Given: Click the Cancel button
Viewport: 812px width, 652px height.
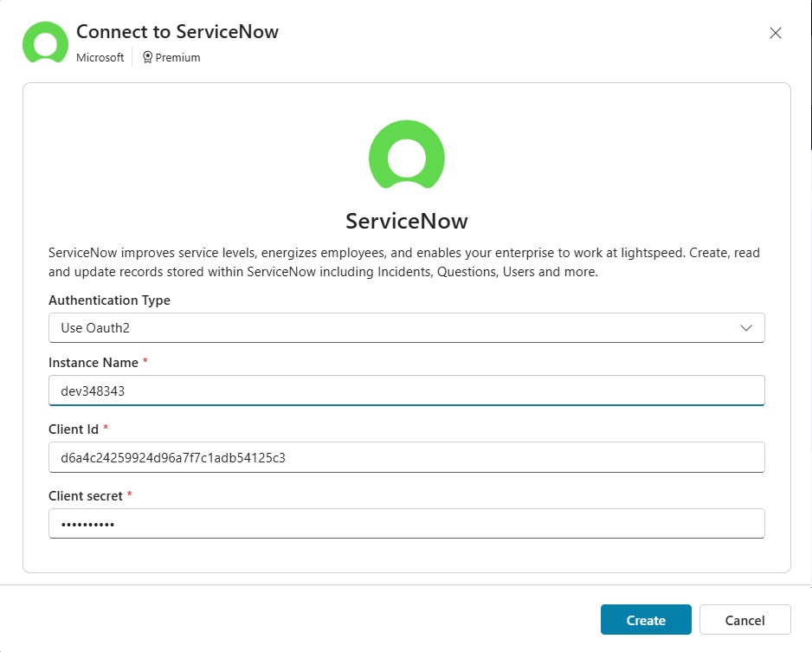Looking at the screenshot, I should pos(744,620).
